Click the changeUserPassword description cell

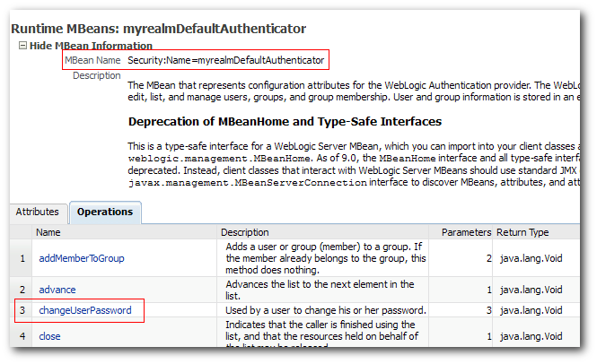[326, 310]
